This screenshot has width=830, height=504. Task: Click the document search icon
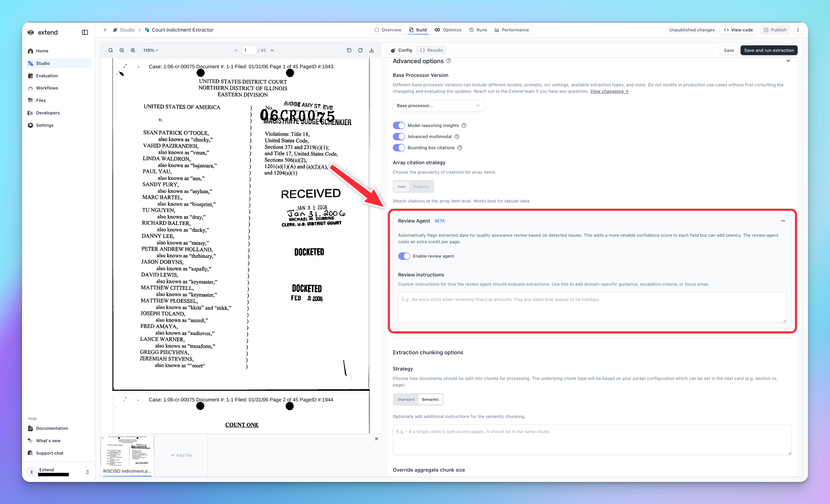click(110, 50)
